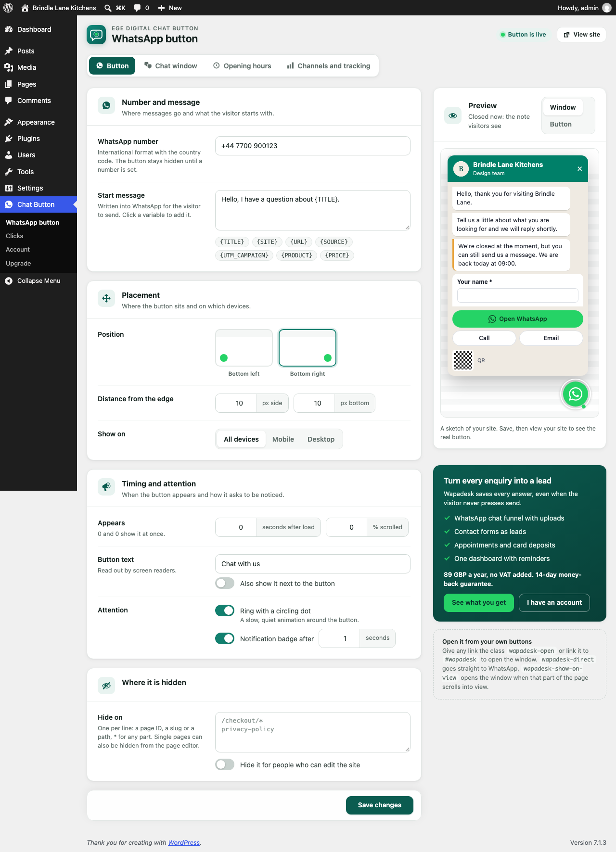Click the admin avatar next to Howdy
This screenshot has height=852, width=616.
[606, 8]
